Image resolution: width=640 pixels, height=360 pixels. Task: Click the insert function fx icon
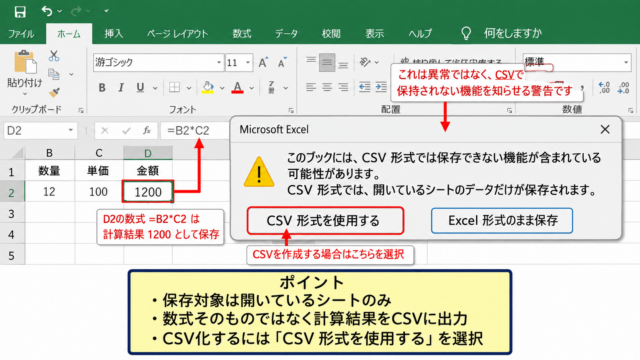(x=147, y=131)
